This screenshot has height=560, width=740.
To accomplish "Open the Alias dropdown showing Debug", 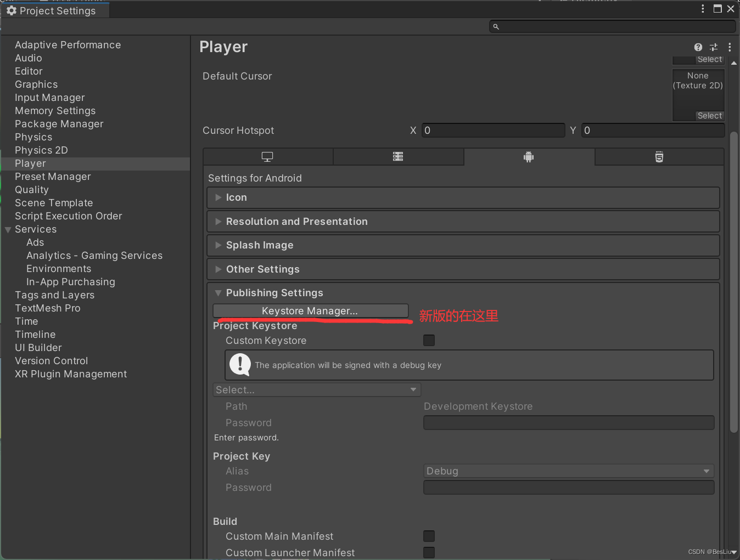I will 568,471.
